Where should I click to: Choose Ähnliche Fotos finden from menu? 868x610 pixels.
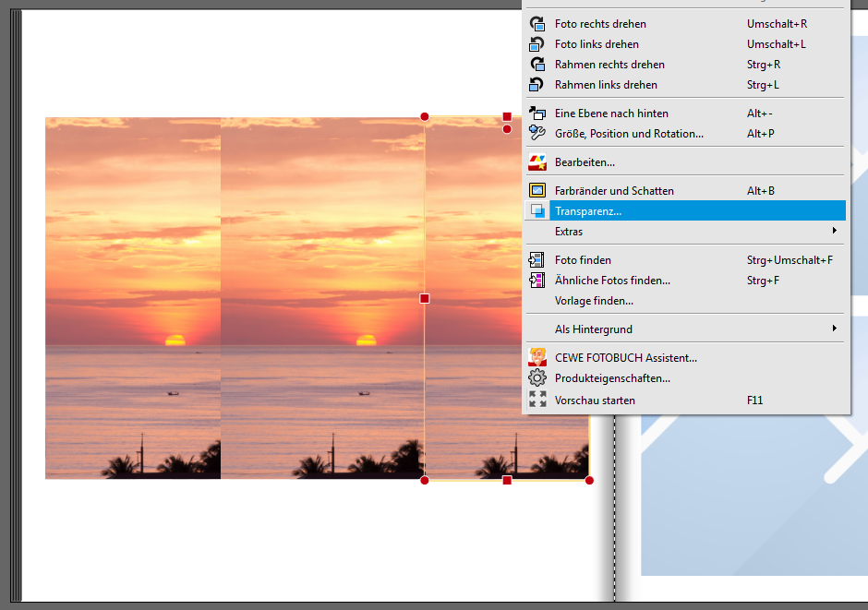pyautogui.click(x=612, y=281)
